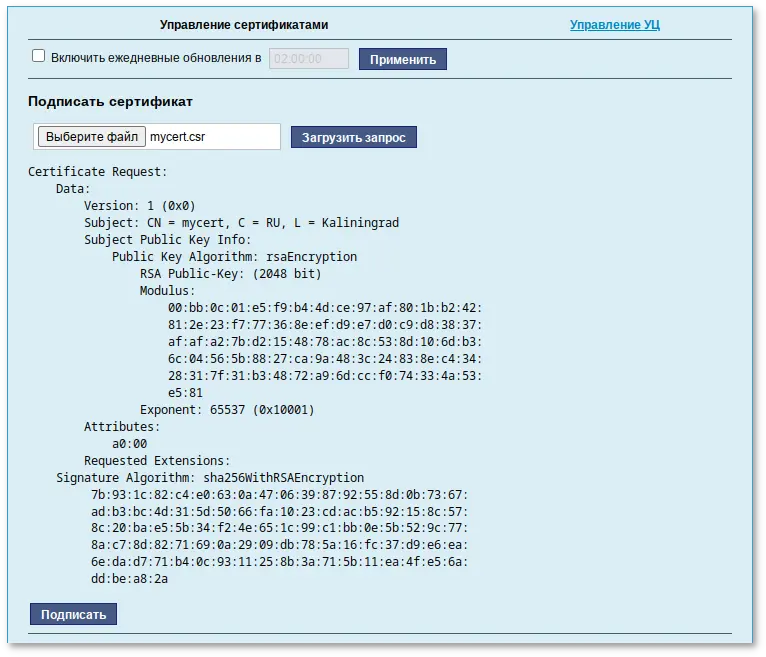
Task: Click the Подписать сертификат section heading
Action: [x=110, y=101]
